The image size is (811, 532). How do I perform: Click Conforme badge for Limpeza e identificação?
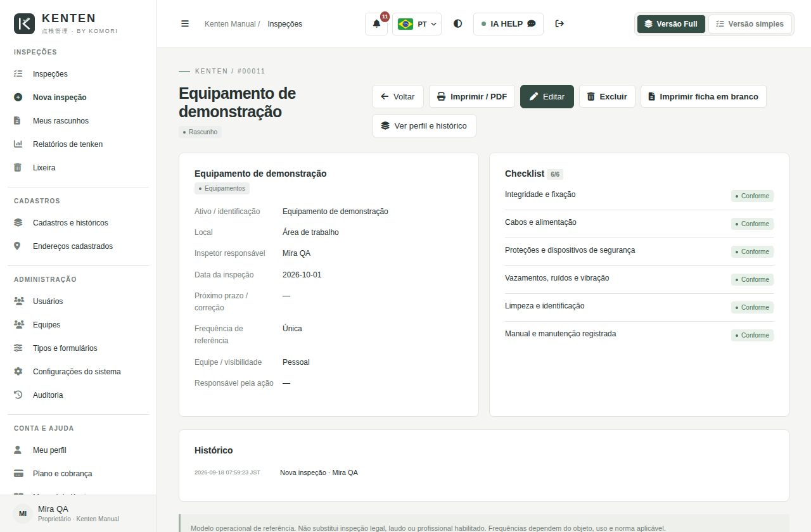point(752,308)
